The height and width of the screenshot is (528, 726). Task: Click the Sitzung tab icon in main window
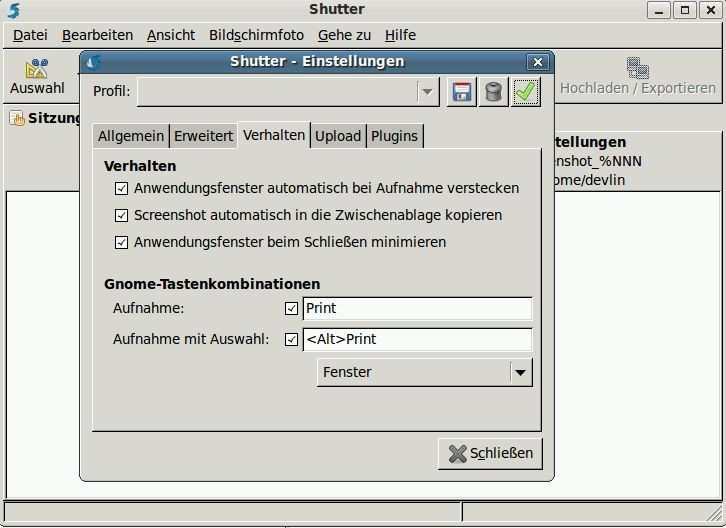pyautogui.click(x=17, y=119)
